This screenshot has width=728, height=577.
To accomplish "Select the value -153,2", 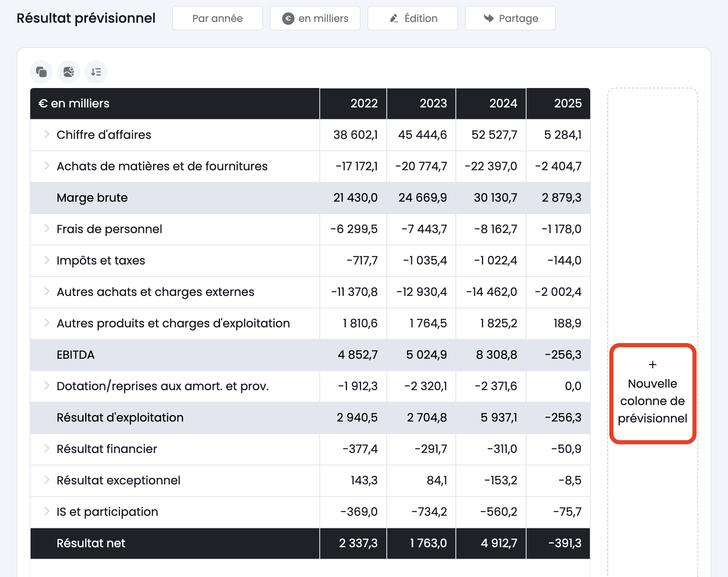I will pos(501,480).
